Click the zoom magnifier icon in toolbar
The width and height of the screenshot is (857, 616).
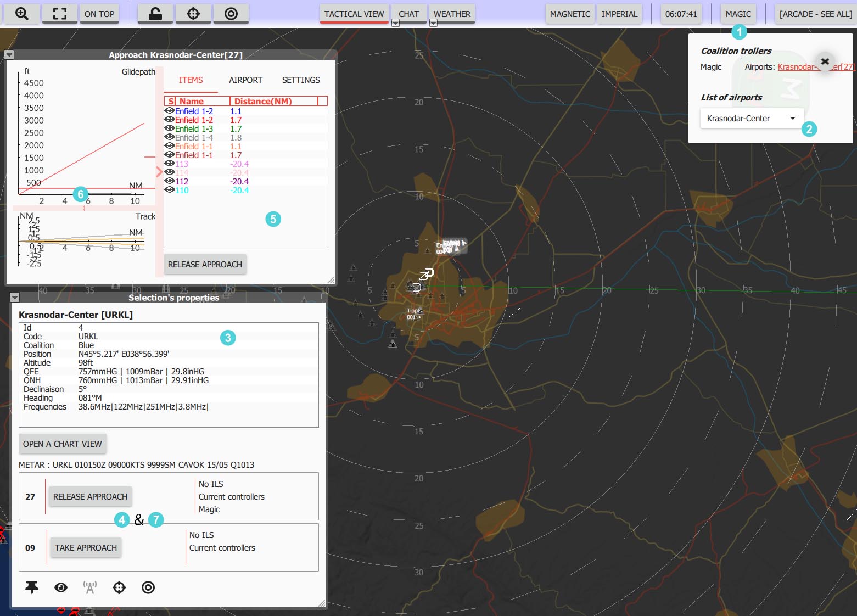point(22,14)
